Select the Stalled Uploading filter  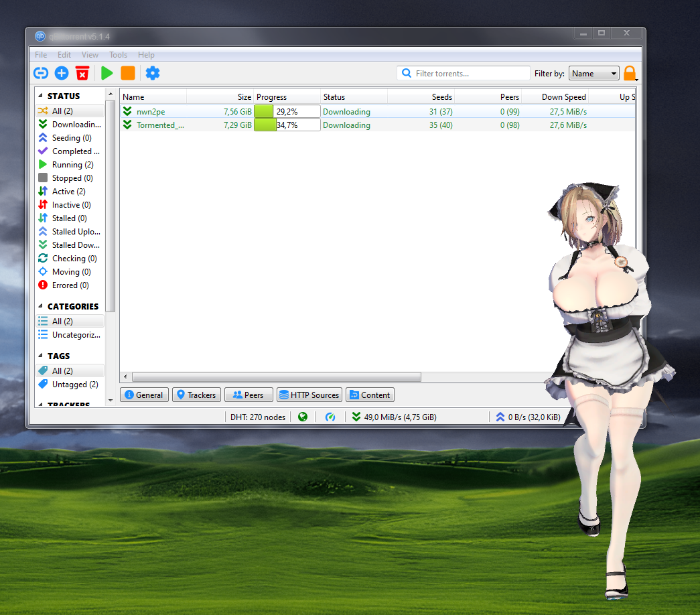coord(70,231)
